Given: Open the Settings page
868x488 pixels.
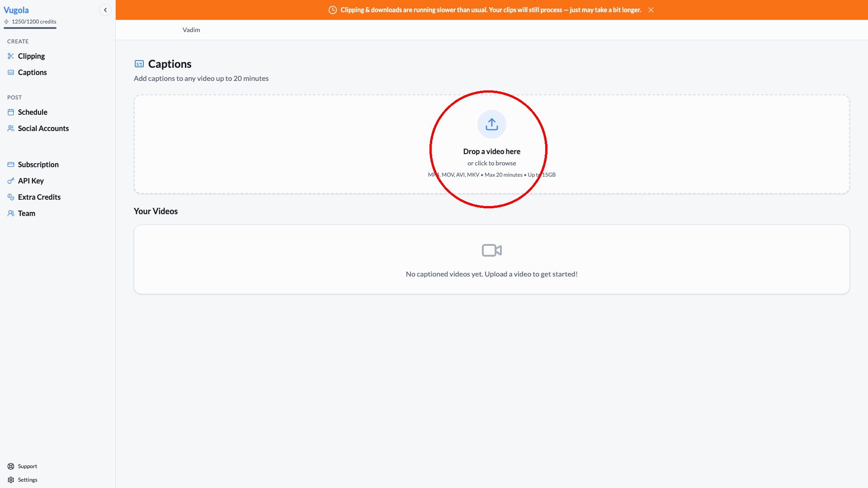Looking at the screenshot, I should pos(27,480).
